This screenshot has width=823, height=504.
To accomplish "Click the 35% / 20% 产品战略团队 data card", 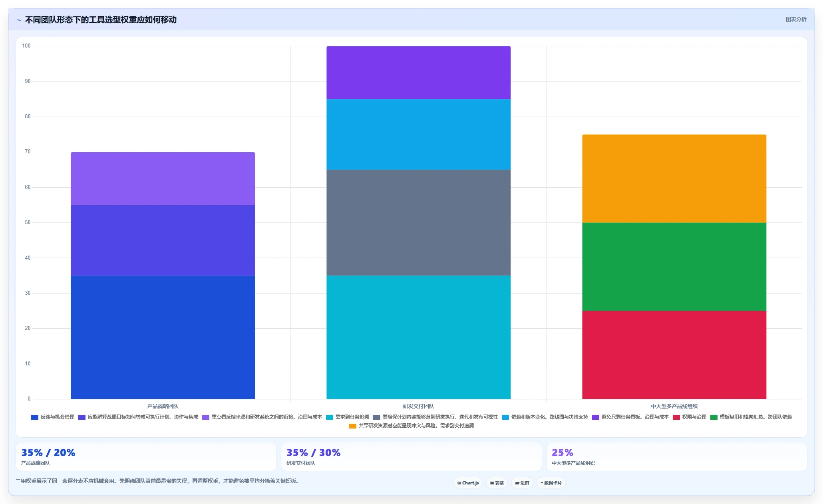I will click(x=146, y=456).
